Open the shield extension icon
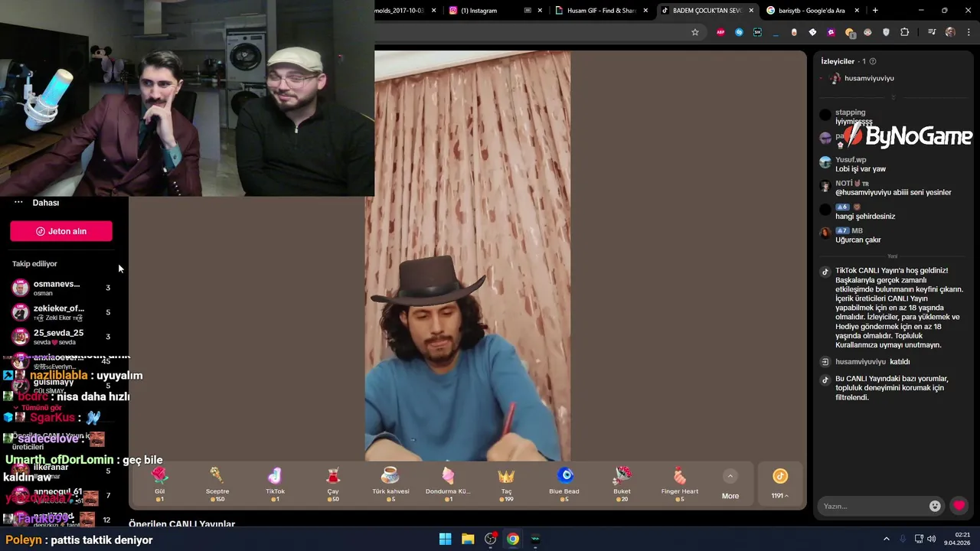 (887, 32)
